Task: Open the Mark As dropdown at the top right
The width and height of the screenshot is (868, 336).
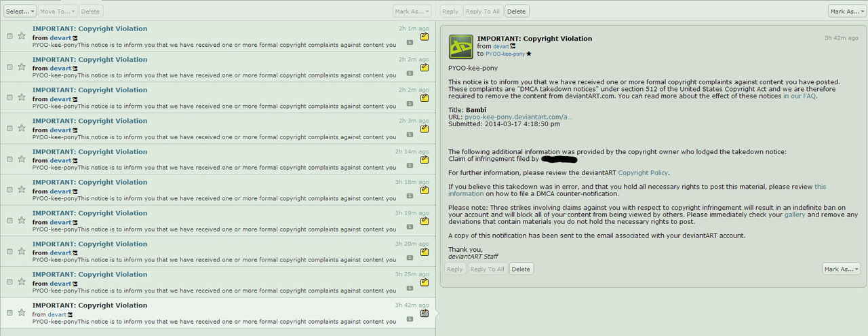Action: 846,12
